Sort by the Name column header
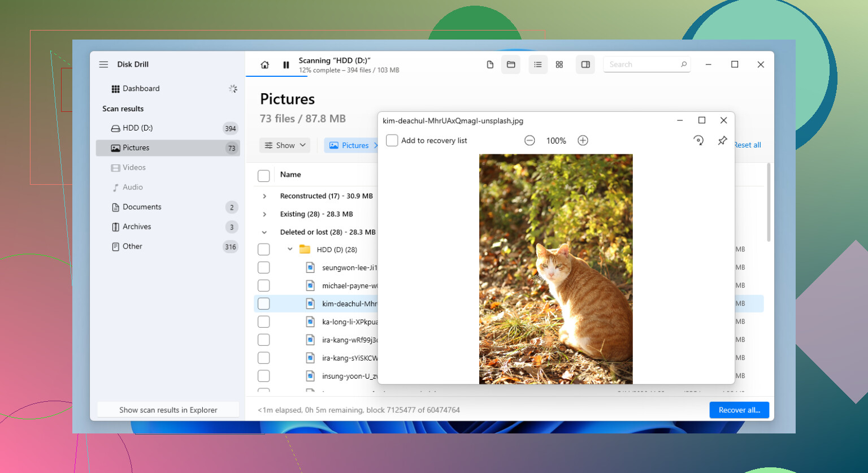This screenshot has height=473, width=868. 290,175
